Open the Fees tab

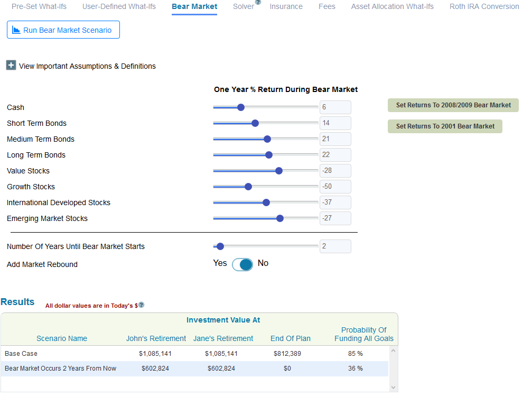(x=326, y=7)
